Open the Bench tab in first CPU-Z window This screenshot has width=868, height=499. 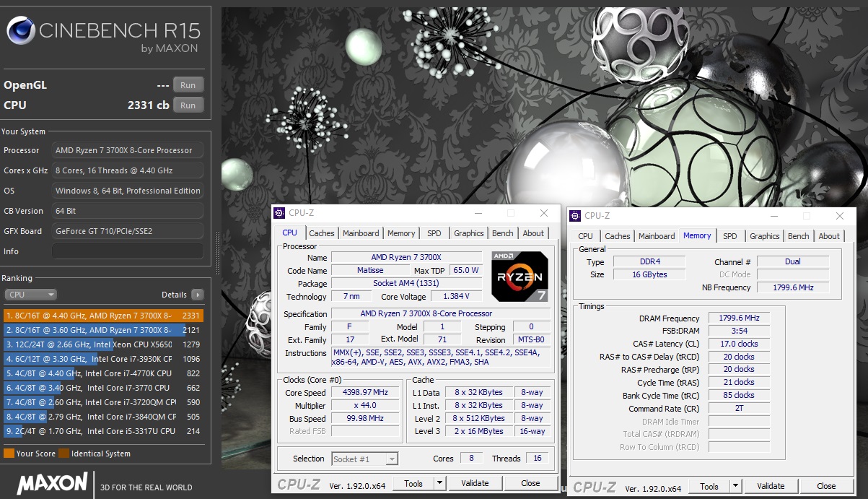(503, 233)
